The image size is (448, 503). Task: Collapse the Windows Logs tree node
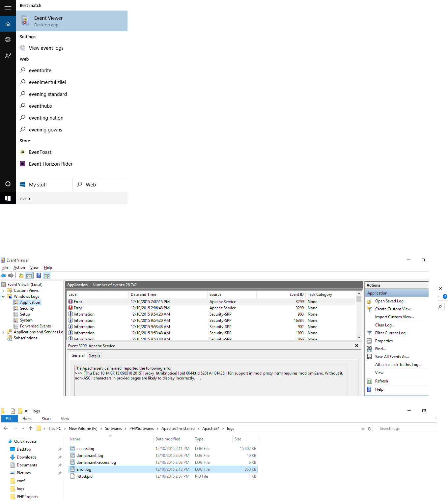[3, 296]
